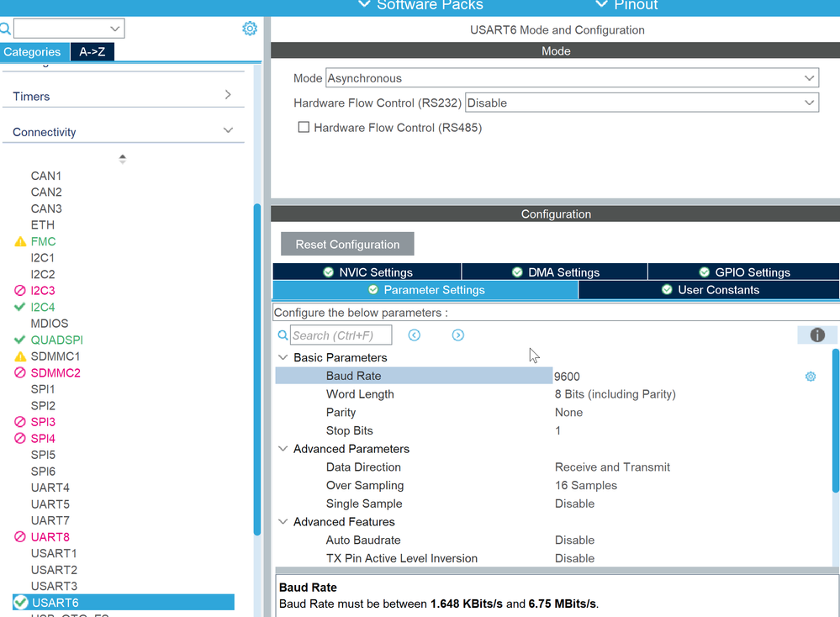This screenshot has width=840, height=617.
Task: Collapse the Basic Parameters group
Action: coord(283,357)
